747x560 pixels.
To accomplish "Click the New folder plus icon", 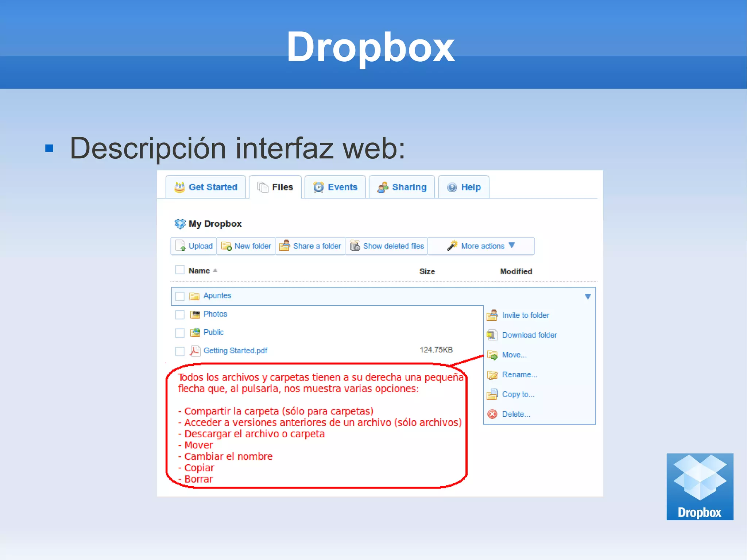I will (x=227, y=246).
